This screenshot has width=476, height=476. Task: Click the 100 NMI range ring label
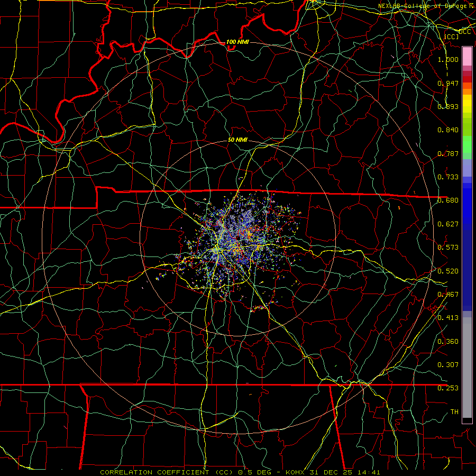click(237, 42)
